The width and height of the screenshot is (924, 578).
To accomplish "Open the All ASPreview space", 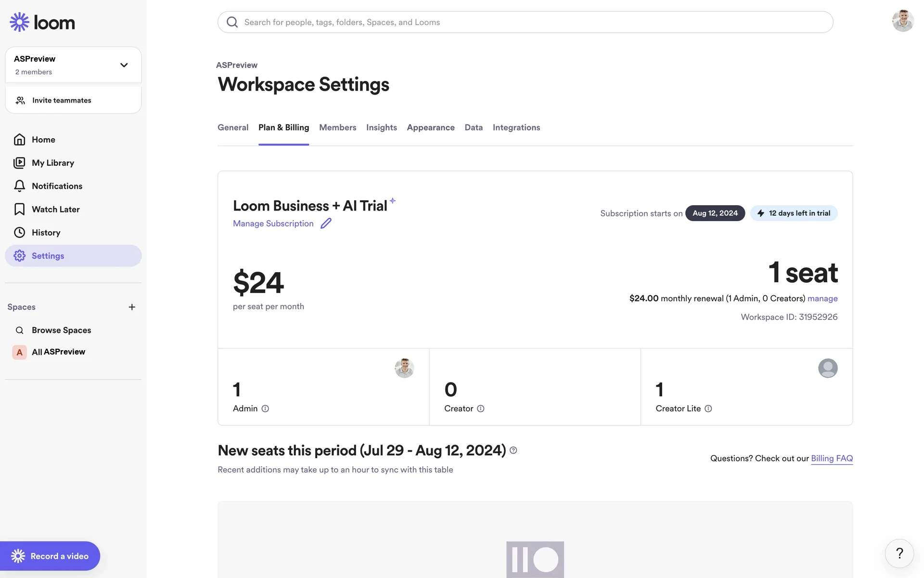I will (x=73, y=352).
